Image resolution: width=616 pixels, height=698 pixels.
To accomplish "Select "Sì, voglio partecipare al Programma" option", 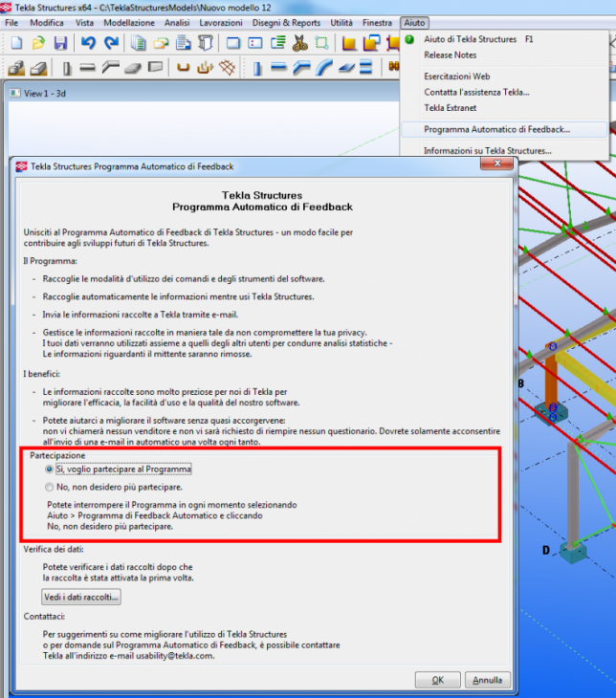I will [50, 469].
